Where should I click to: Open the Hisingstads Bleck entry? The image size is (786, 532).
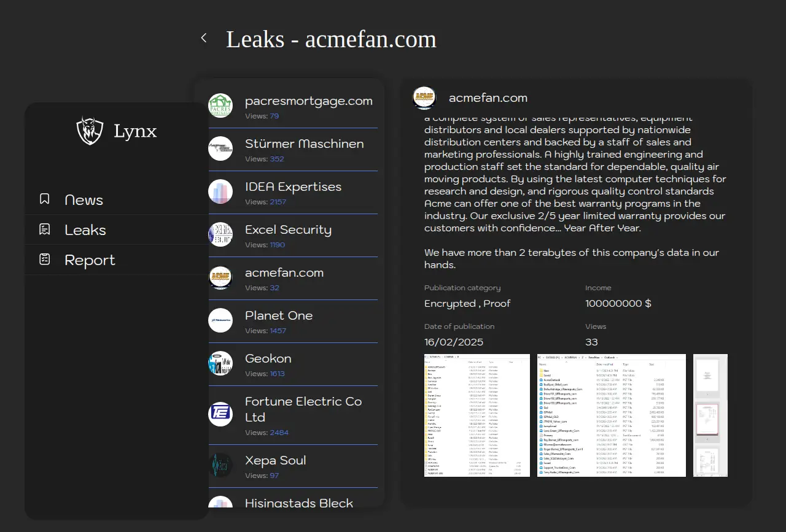tap(298, 502)
